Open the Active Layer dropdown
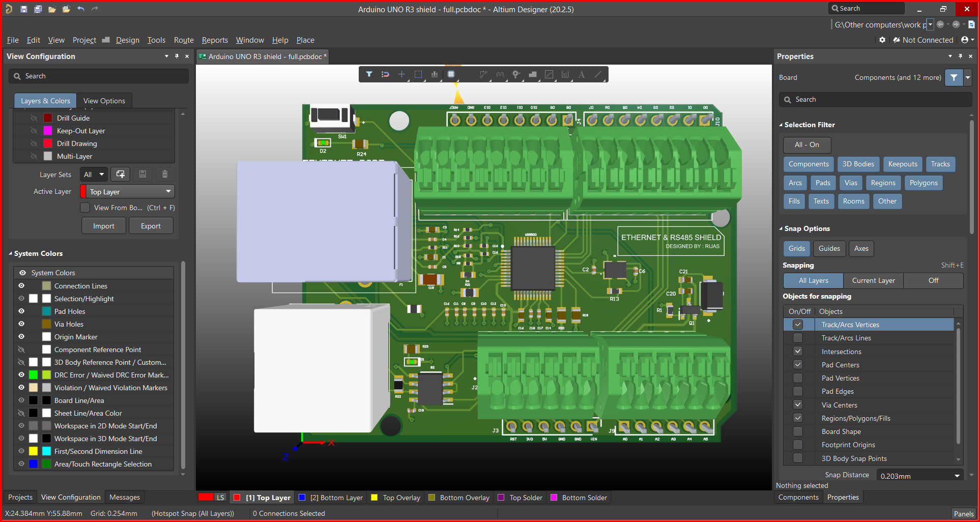Viewport: 980px width, 522px height. [x=127, y=192]
